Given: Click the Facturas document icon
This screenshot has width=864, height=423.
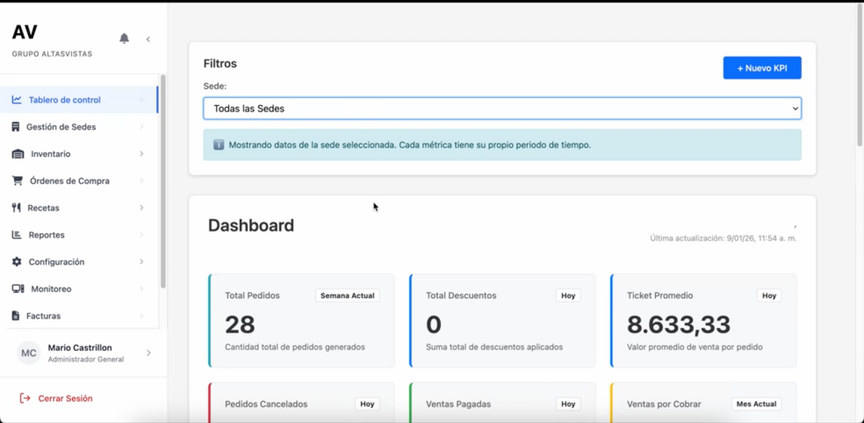Looking at the screenshot, I should click(x=15, y=316).
